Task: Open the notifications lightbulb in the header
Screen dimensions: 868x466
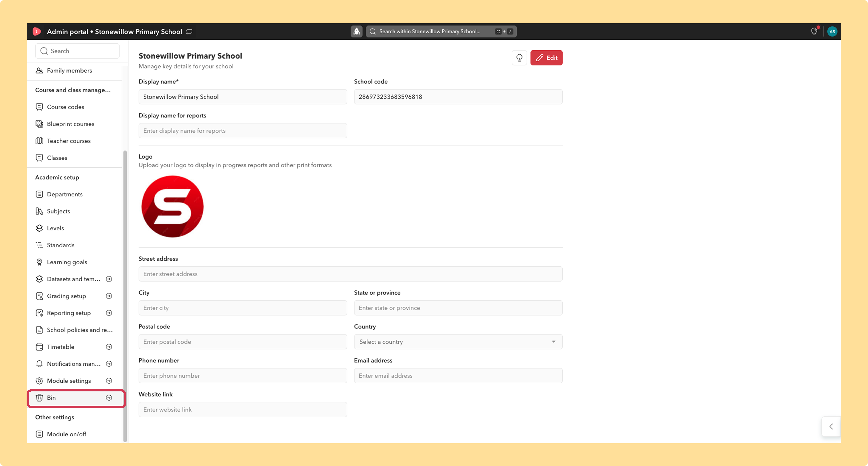Action: click(814, 31)
